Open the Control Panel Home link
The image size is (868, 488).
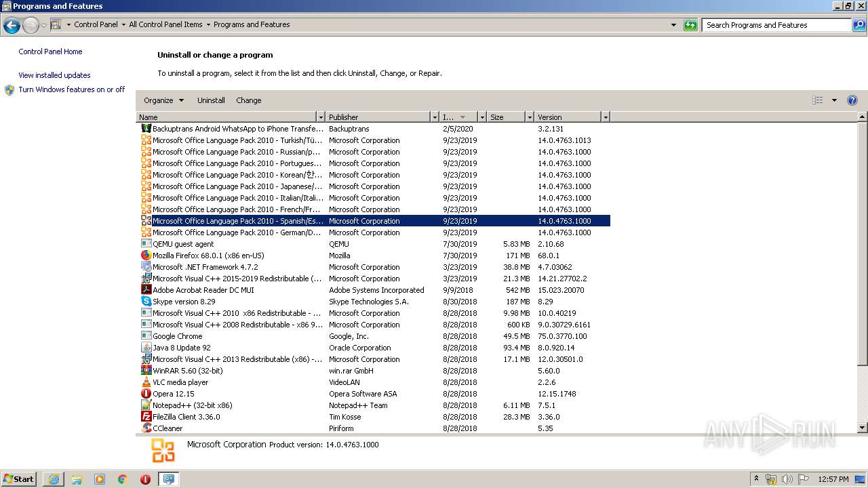click(50, 52)
